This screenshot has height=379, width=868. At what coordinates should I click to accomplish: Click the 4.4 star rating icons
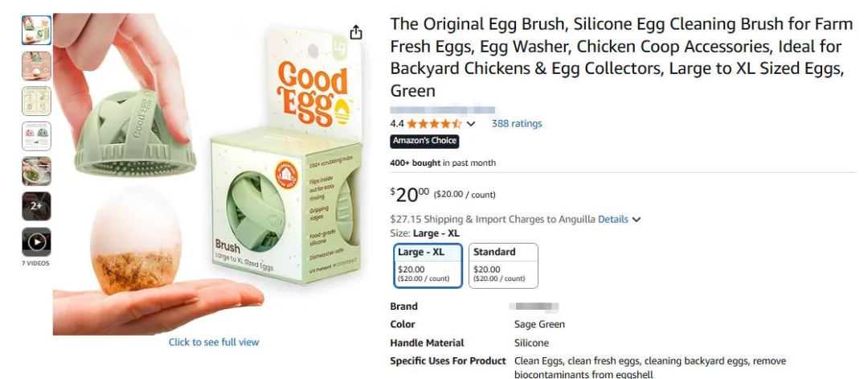click(434, 124)
